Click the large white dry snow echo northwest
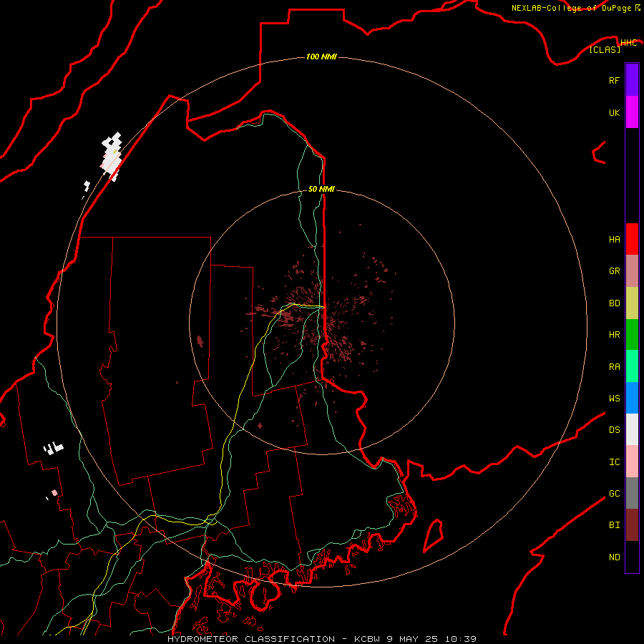Screen dimensions: 644x644 coord(112,156)
